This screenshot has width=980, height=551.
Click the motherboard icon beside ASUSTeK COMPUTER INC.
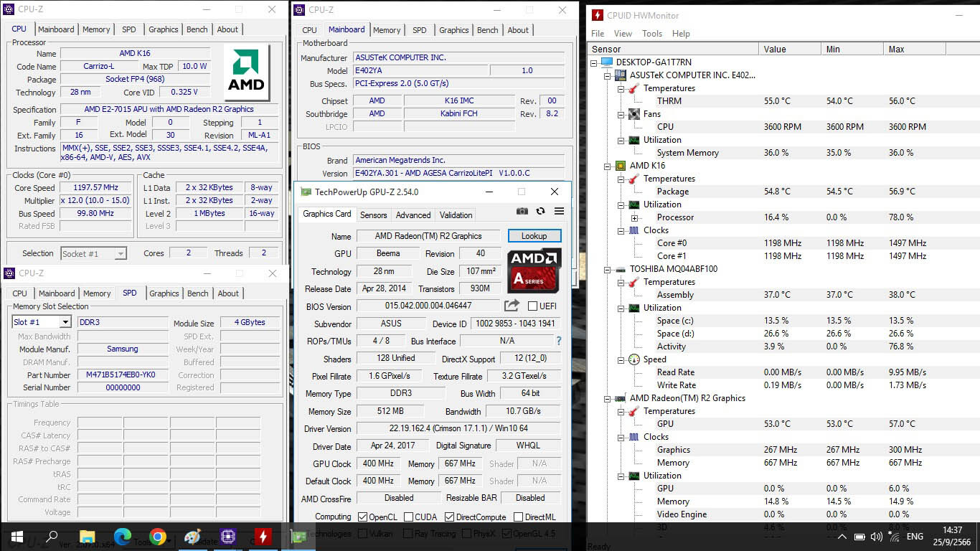coord(621,75)
